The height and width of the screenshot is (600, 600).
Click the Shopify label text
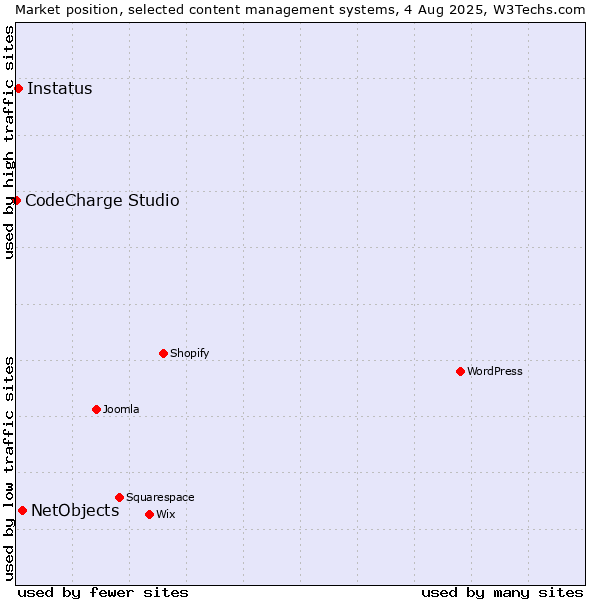189,353
